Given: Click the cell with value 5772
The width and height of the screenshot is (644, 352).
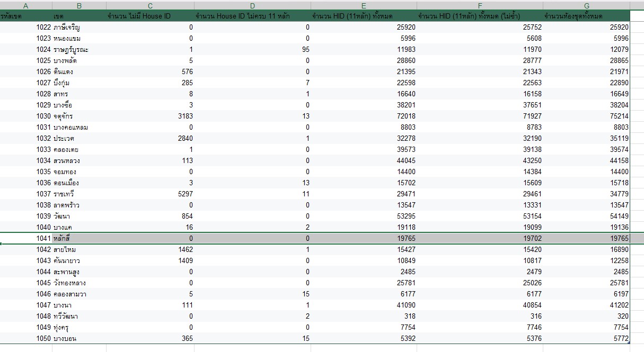Looking at the screenshot, I should 586,338.
